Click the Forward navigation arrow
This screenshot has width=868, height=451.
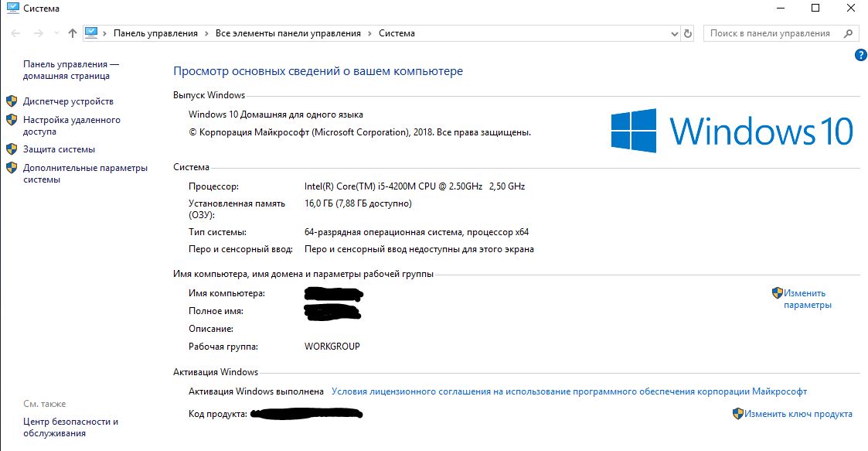coord(38,33)
